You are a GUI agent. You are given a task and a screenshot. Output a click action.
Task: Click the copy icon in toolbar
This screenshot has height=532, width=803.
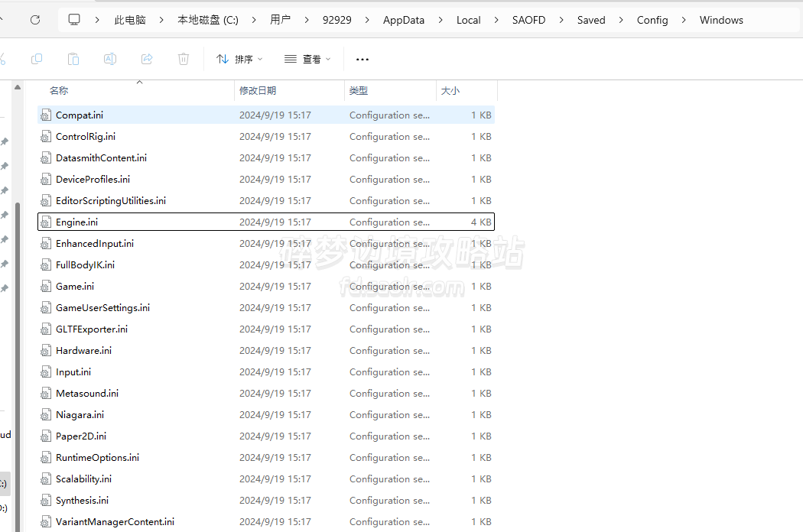click(x=37, y=59)
